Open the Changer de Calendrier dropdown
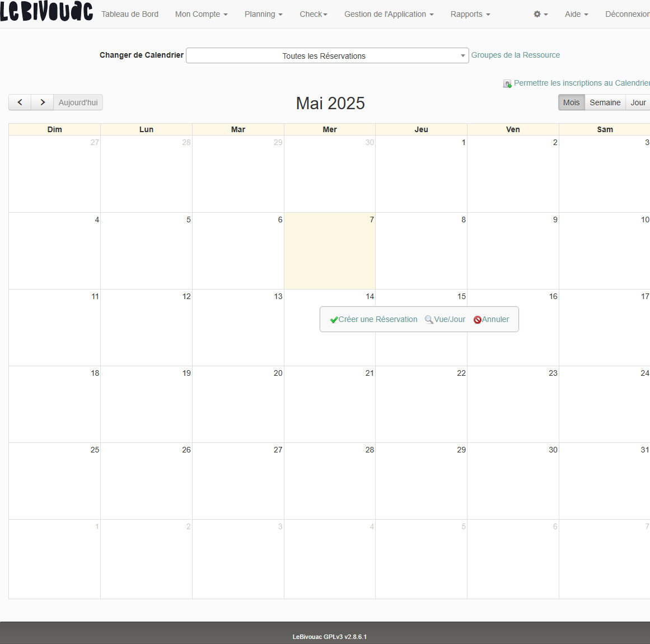This screenshot has height=644, width=650. click(x=327, y=55)
